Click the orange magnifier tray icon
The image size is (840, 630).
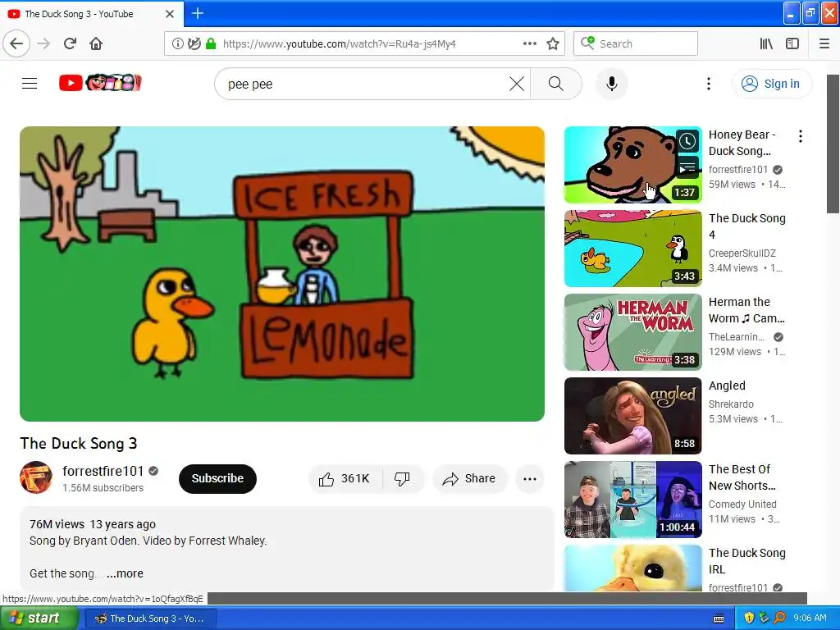779,619
